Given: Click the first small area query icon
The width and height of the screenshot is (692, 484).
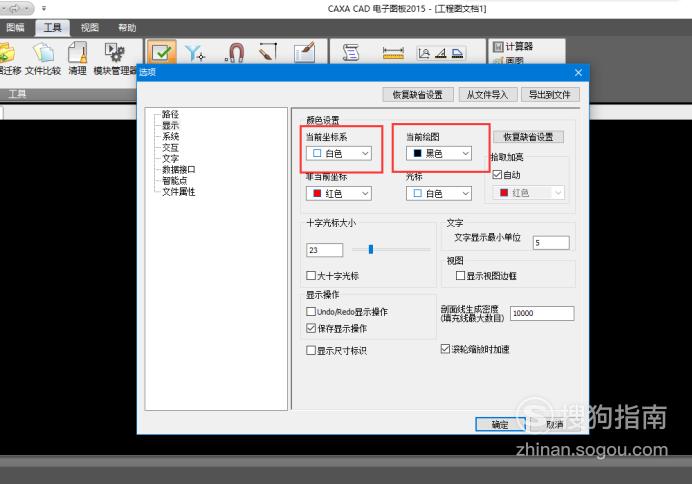Looking at the screenshot, I should pos(424,53).
